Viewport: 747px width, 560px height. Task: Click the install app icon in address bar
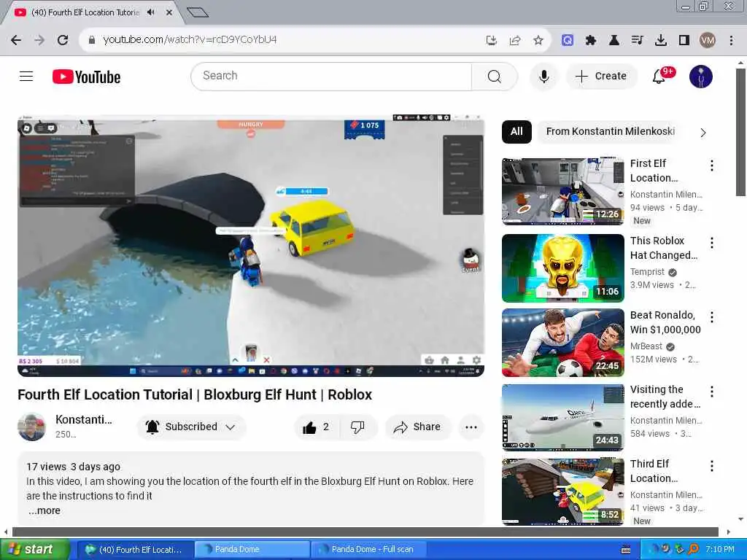[x=492, y=40]
